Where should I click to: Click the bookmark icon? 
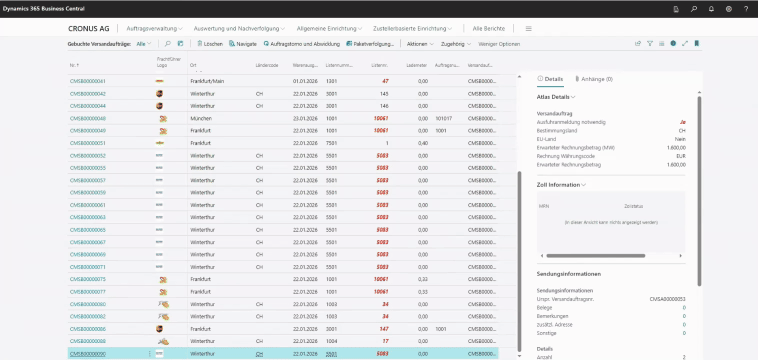tap(697, 43)
